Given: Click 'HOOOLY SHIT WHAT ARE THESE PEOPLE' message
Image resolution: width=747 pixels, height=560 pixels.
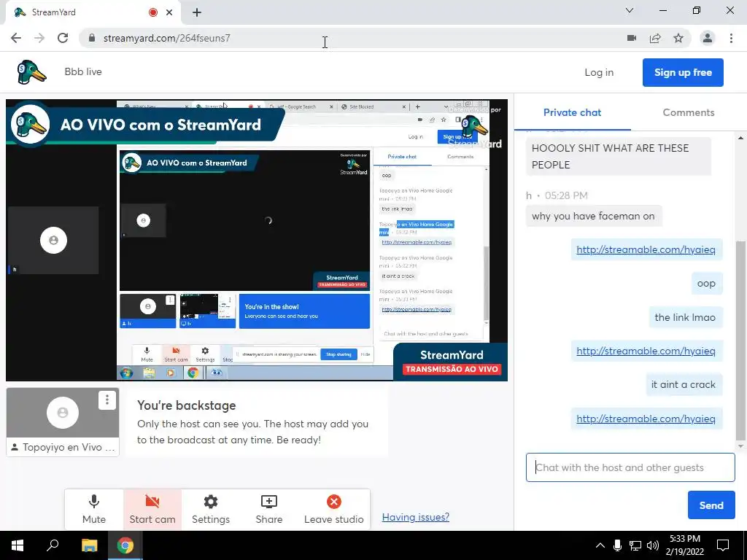Looking at the screenshot, I should (619, 156).
